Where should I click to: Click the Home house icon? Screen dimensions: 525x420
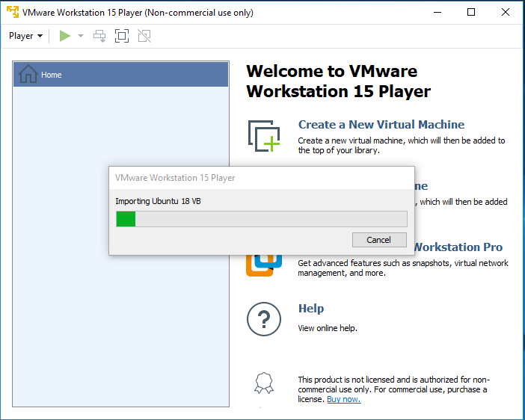[x=28, y=74]
